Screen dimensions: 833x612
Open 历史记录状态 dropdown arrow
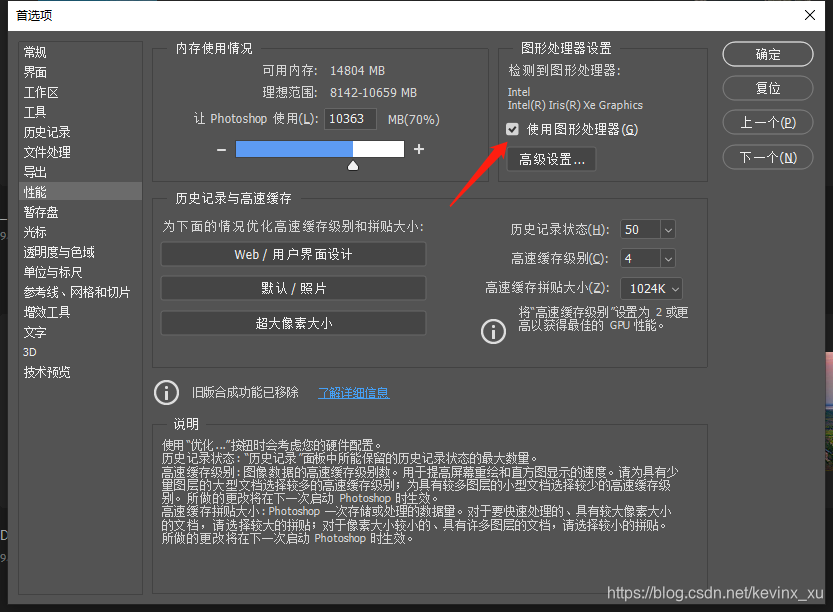(668, 230)
